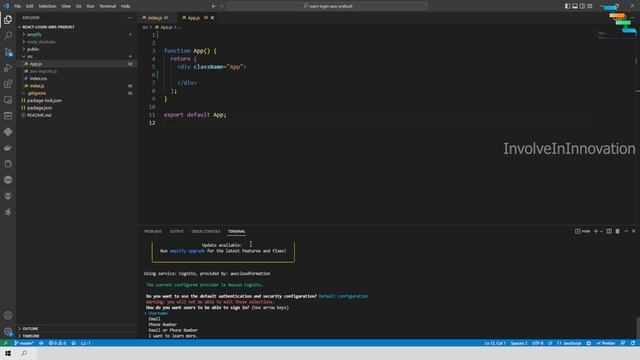Click the remote window indicator in status bar
Image resolution: width=640 pixels, height=360 pixels.
click(x=5, y=343)
